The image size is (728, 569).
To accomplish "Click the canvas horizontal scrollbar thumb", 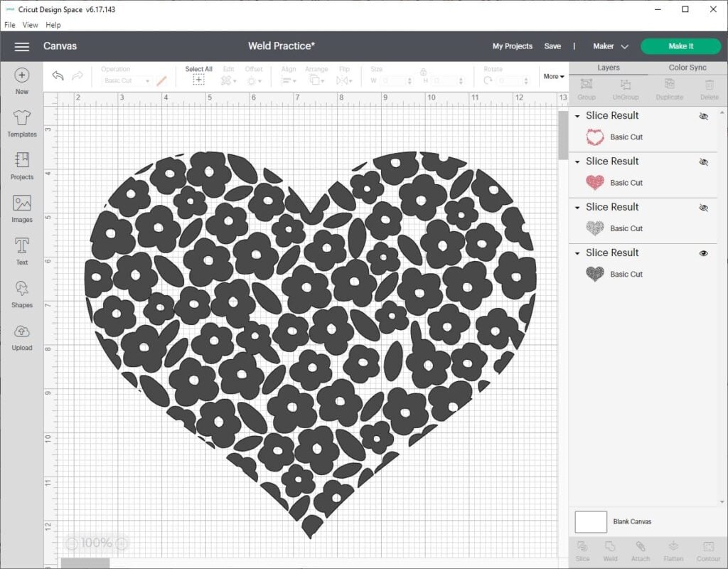I will tap(85, 563).
